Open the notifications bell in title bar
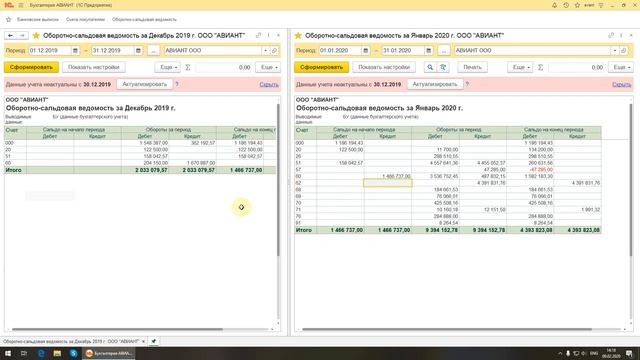The height and width of the screenshot is (360, 640). (554, 5)
